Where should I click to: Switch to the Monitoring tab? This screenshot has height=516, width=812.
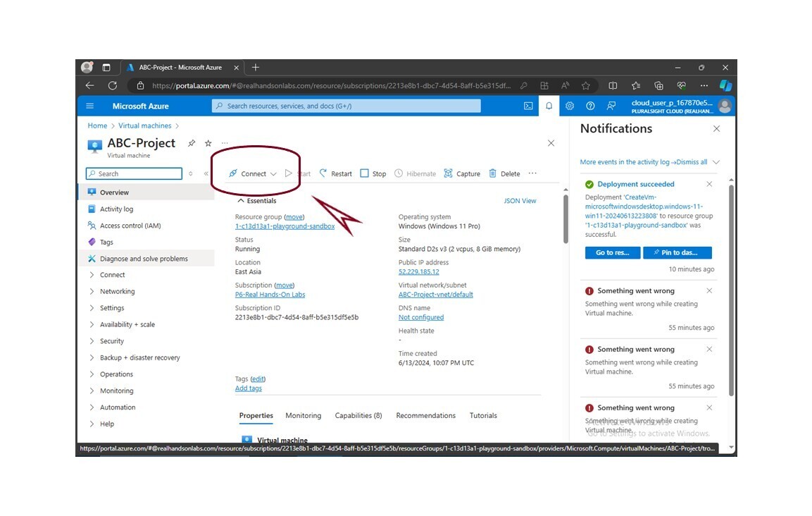(304, 416)
